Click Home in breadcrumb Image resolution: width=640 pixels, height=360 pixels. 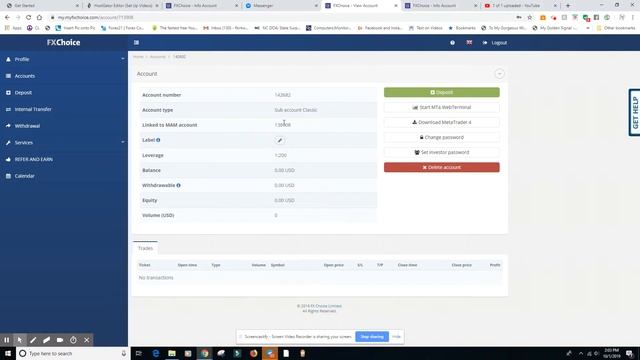138,57
